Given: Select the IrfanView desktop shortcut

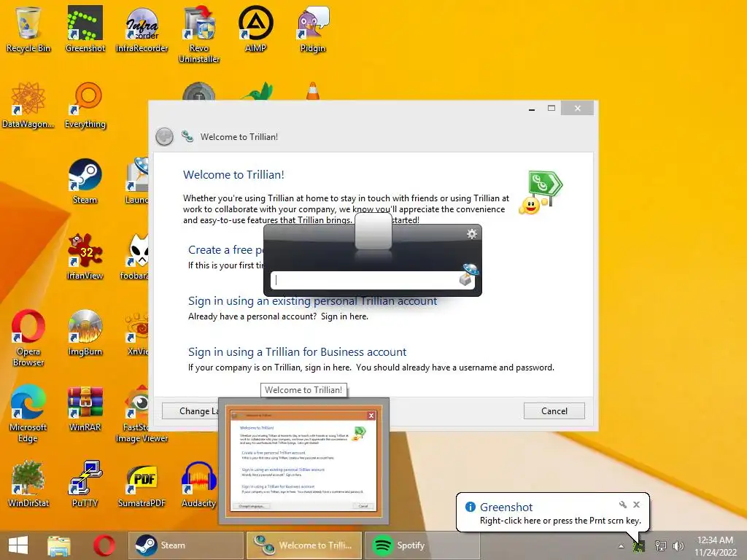Looking at the screenshot, I should [x=85, y=257].
